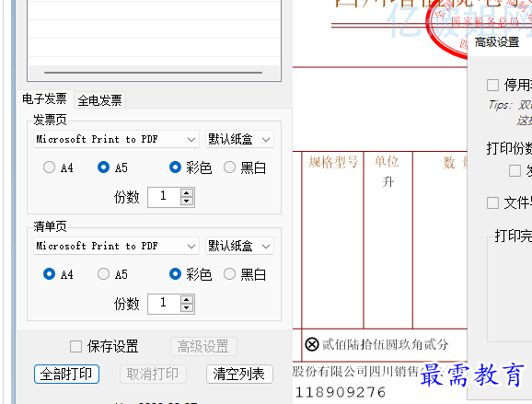Click the 单位 column header in invoice
Image resolution: width=532 pixels, height=404 pixels.
click(387, 161)
